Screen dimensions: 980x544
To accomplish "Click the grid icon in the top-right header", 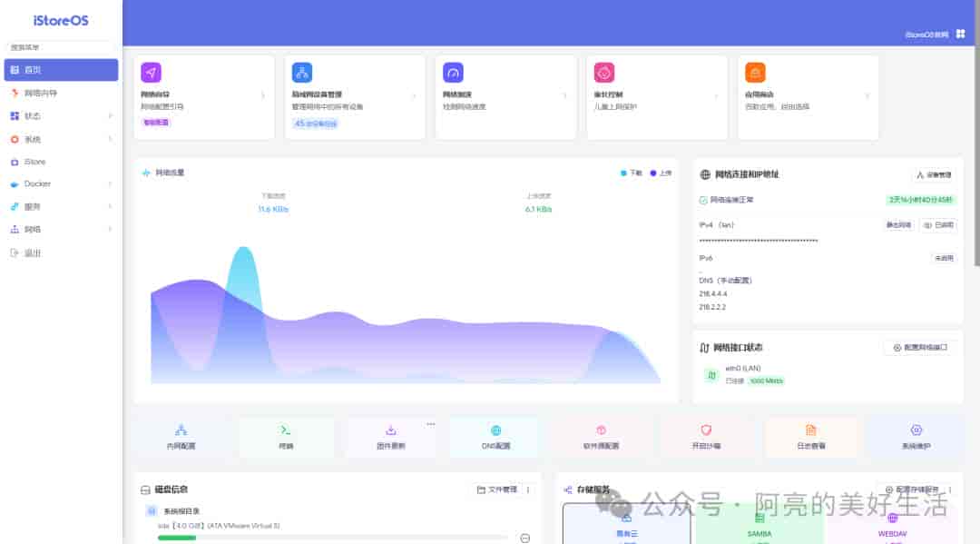I will tap(961, 34).
